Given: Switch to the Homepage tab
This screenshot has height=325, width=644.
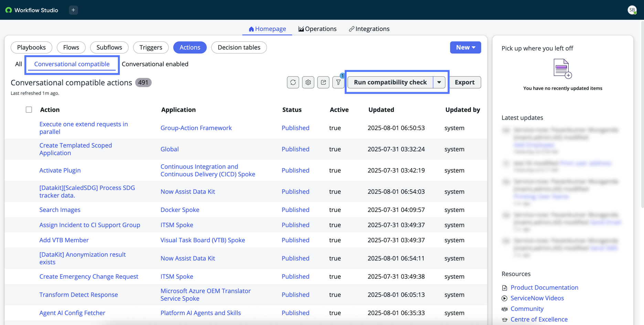Looking at the screenshot, I should point(267,29).
